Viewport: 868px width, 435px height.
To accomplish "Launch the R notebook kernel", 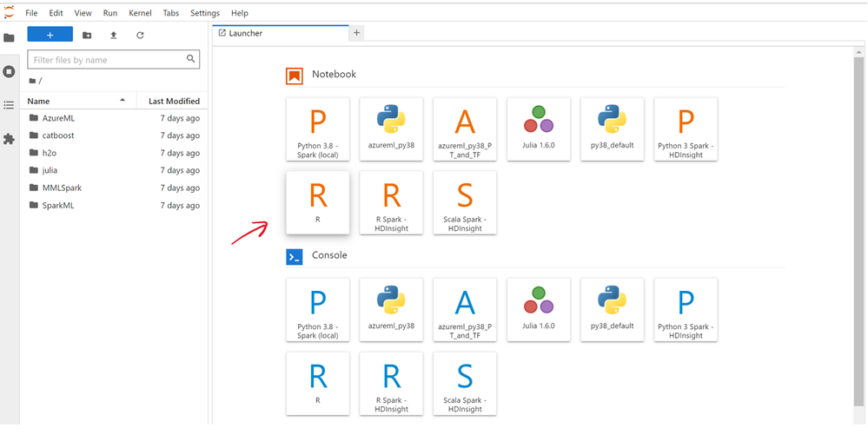I will tap(318, 202).
